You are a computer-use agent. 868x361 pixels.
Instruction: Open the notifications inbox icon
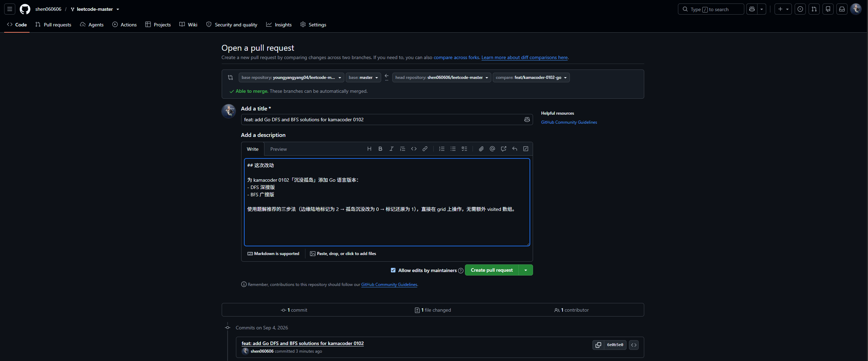[842, 9]
